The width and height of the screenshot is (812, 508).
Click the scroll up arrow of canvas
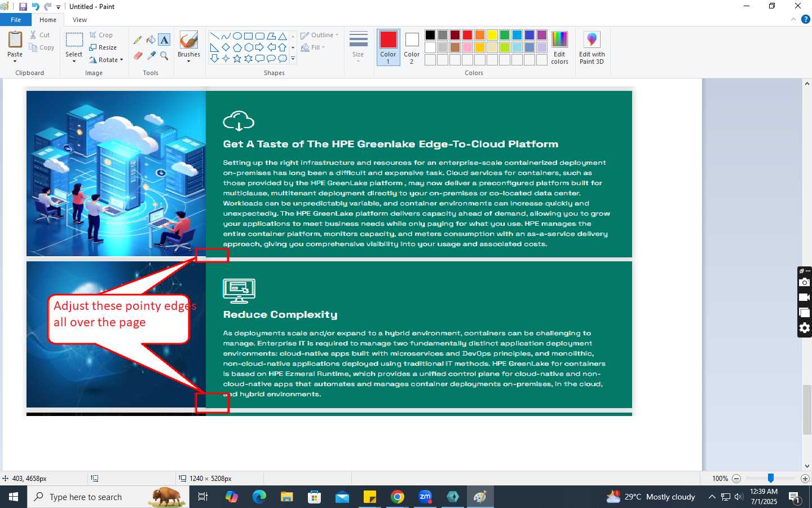pyautogui.click(x=807, y=84)
